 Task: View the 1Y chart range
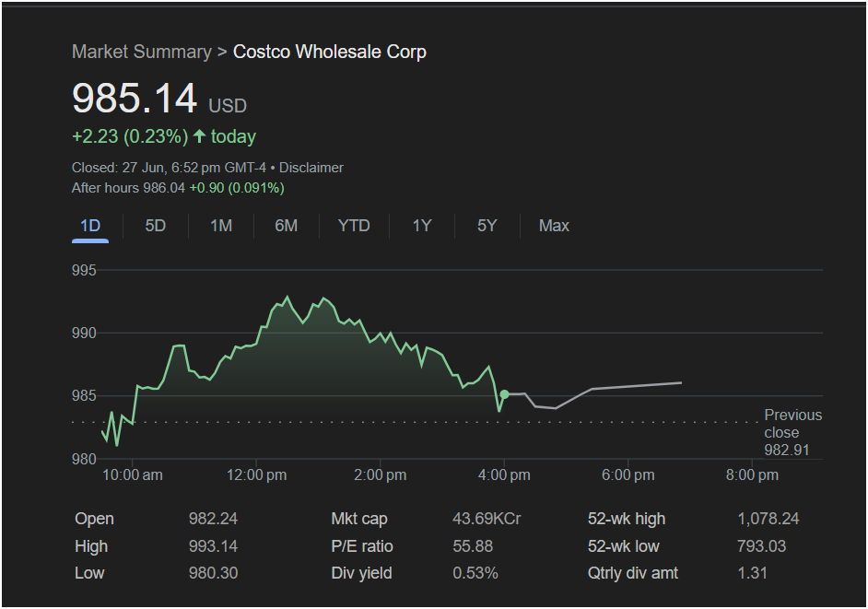[x=422, y=226]
